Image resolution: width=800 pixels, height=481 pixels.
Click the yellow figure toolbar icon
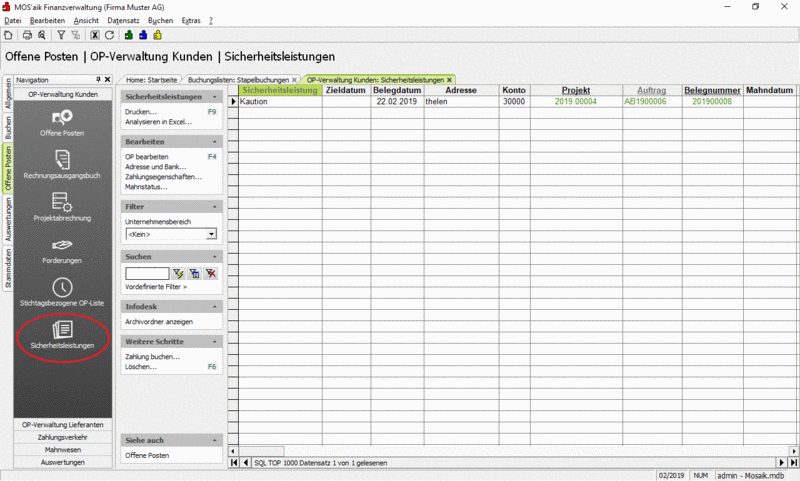[x=158, y=35]
